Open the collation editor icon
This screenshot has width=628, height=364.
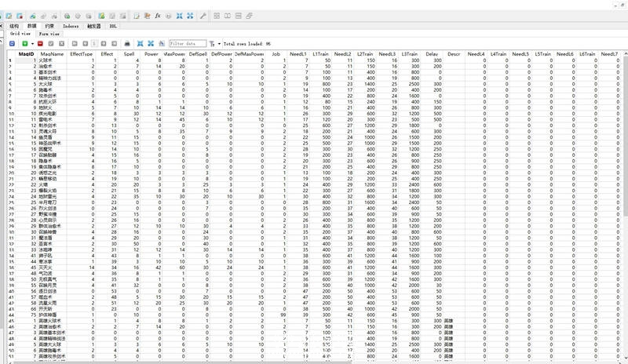coord(169,16)
